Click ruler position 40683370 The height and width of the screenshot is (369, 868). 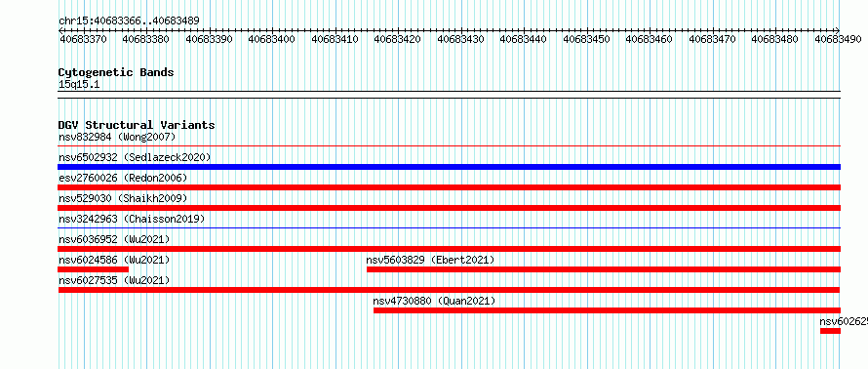(83, 39)
